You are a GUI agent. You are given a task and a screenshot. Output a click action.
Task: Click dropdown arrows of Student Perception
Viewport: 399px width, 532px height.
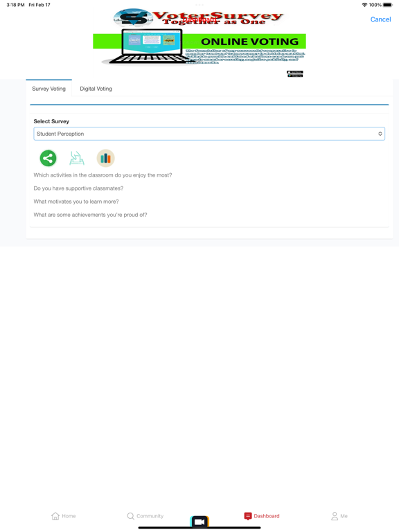(x=380, y=134)
